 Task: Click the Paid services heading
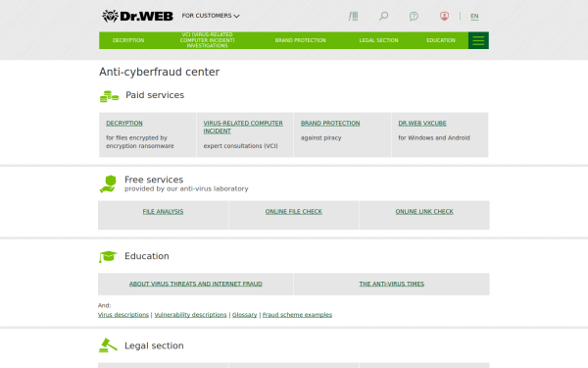tap(155, 95)
